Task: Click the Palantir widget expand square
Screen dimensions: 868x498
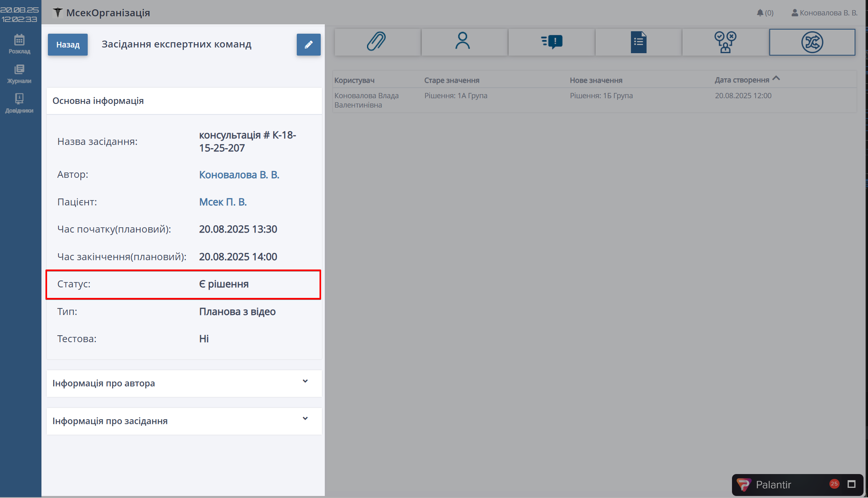Action: (851, 484)
